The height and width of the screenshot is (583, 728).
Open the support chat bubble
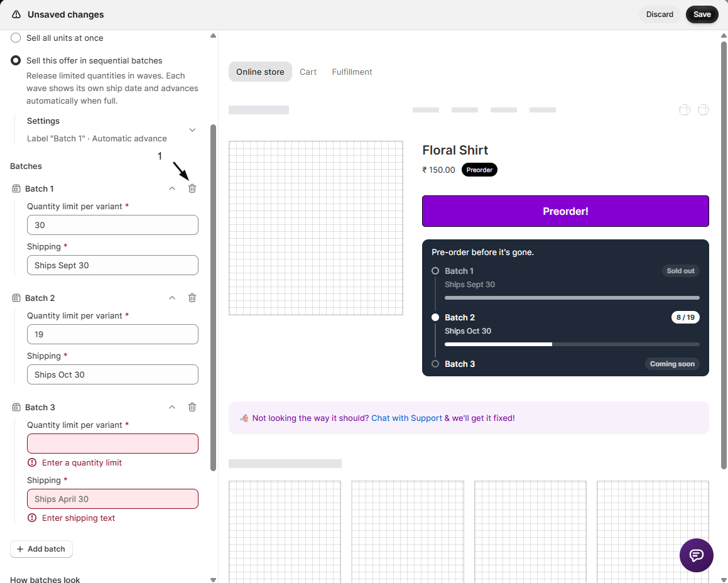click(x=696, y=555)
